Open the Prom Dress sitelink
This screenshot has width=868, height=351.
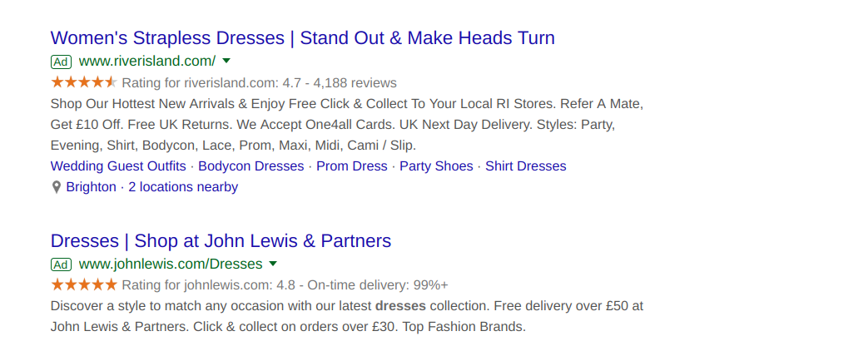click(x=351, y=166)
